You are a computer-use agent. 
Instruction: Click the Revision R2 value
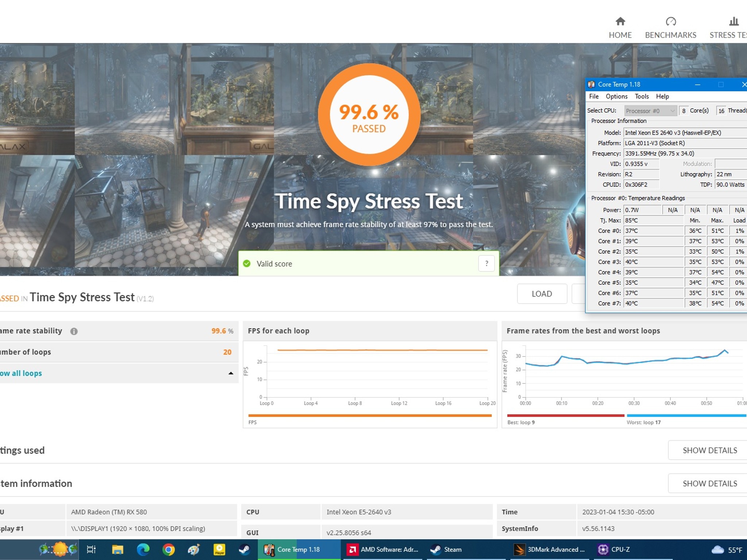[641, 174]
